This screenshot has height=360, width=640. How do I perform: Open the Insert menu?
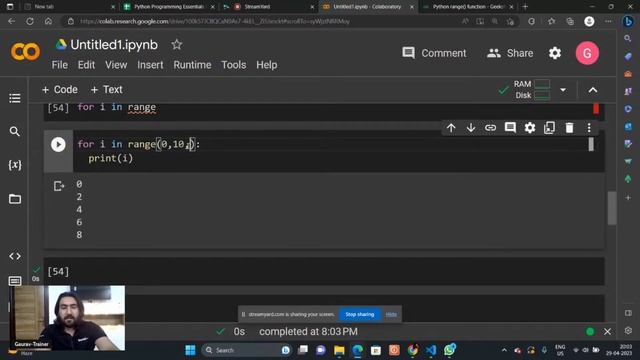pyautogui.click(x=150, y=65)
